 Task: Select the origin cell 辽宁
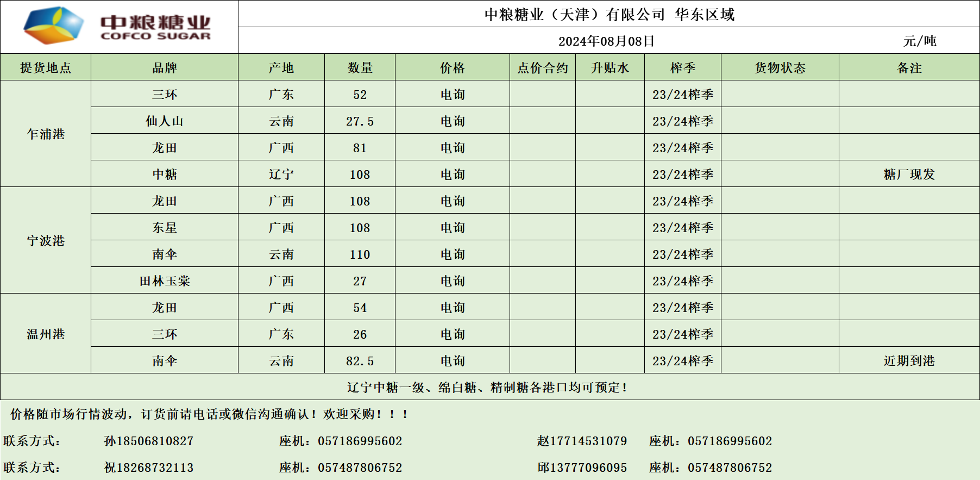[281, 174]
